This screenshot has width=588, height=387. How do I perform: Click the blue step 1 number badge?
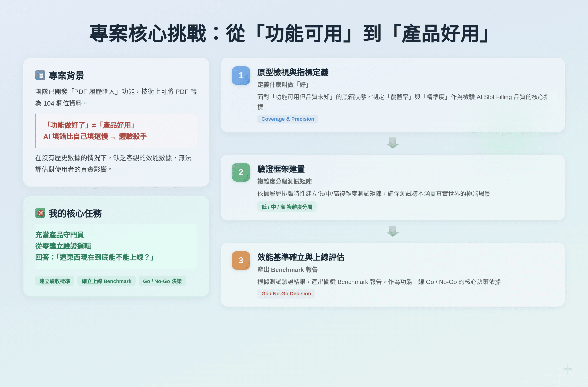click(241, 76)
